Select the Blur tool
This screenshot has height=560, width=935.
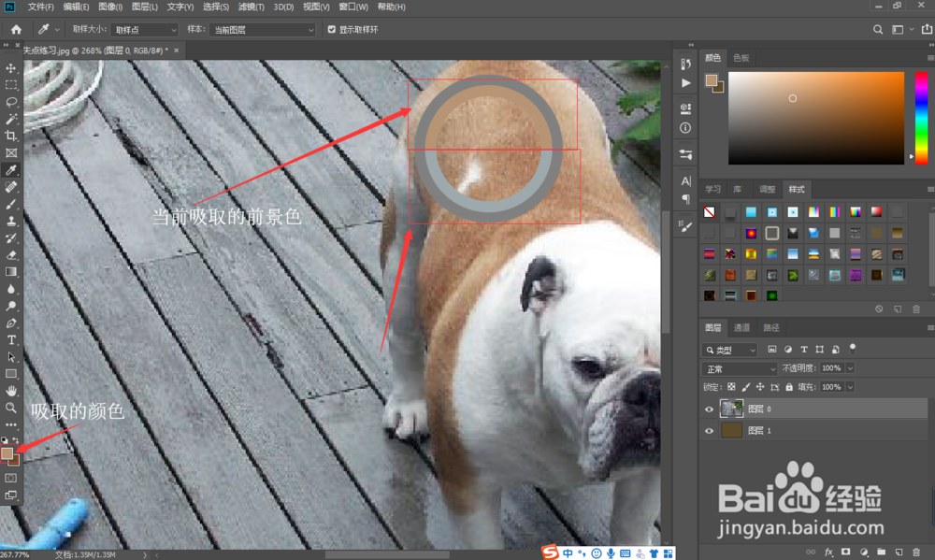coord(10,289)
